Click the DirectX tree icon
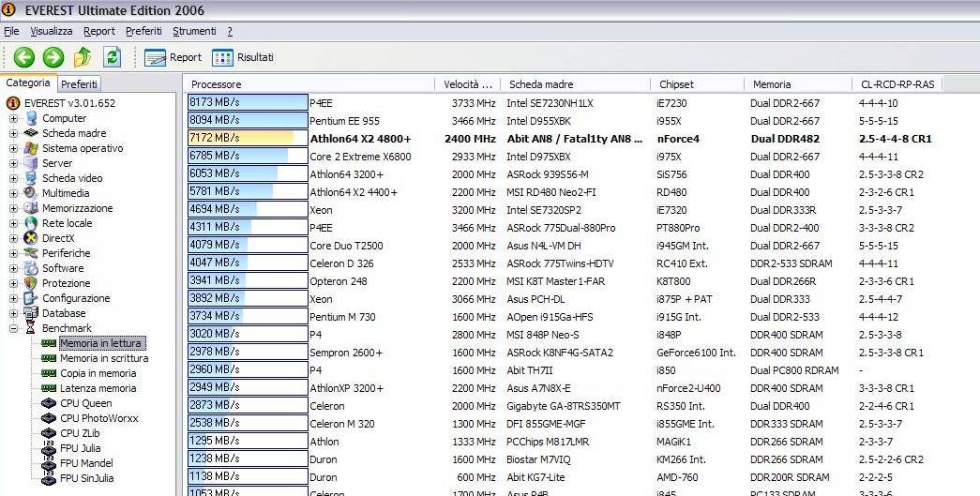 (x=31, y=238)
